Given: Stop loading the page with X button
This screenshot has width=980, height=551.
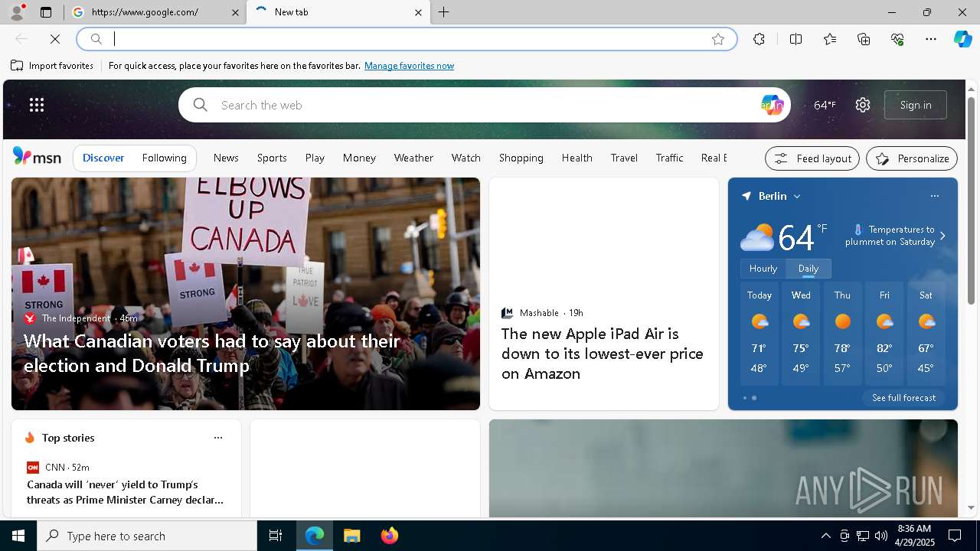Looking at the screenshot, I should pyautogui.click(x=55, y=39).
